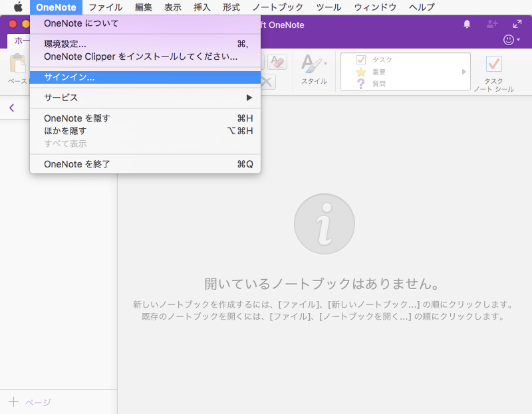The image size is (532, 414).
Task: Toggle full screen arrows icon
Action: click(x=517, y=24)
